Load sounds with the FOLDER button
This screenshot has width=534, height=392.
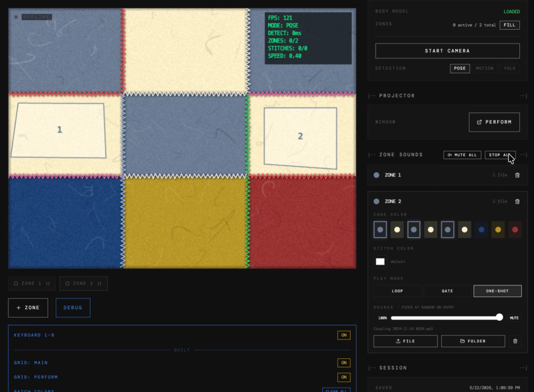(473, 341)
